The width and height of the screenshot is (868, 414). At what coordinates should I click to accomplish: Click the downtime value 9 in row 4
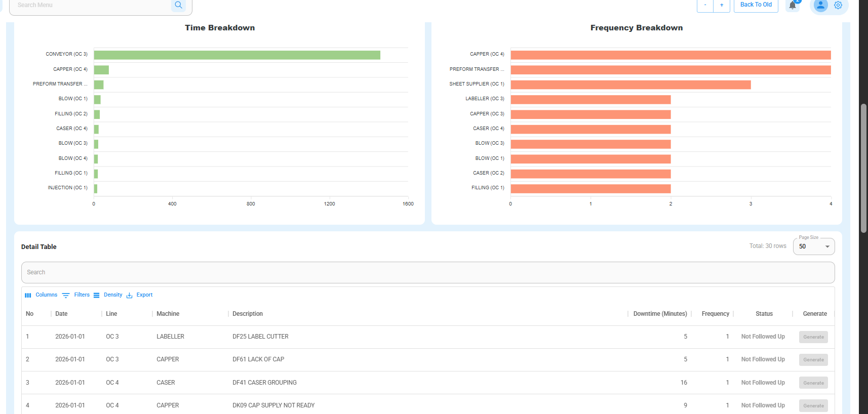pos(685,405)
